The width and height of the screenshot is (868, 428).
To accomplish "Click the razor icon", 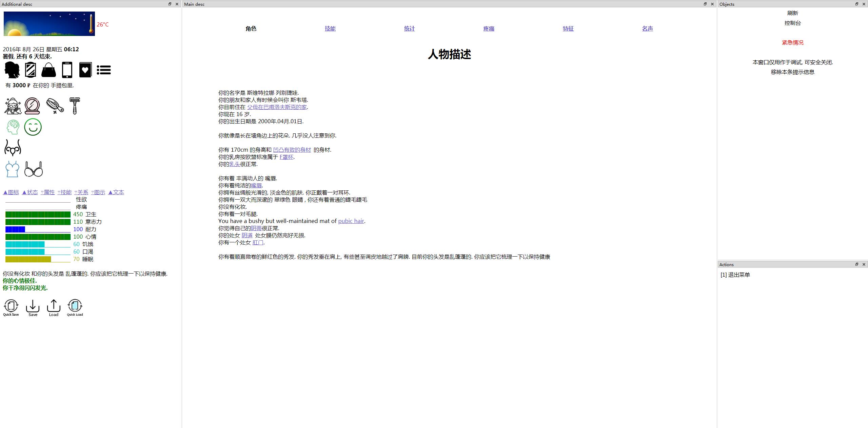I will pos(75,106).
